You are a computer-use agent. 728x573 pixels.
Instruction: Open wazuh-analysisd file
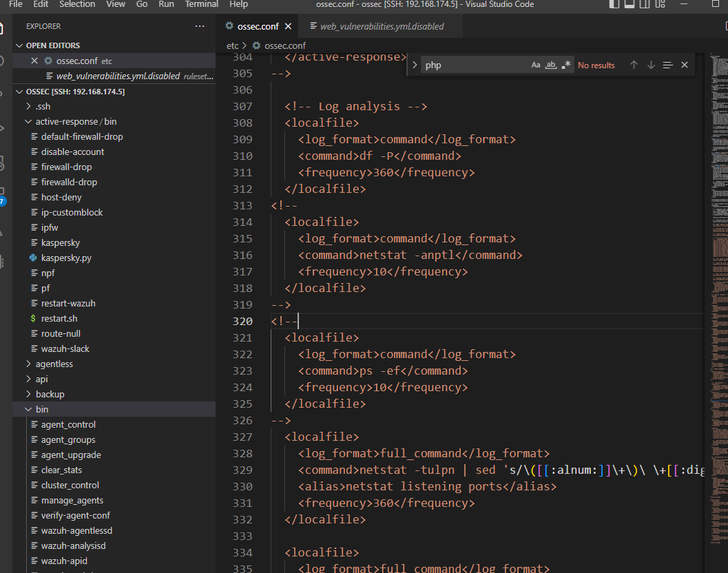(x=73, y=545)
